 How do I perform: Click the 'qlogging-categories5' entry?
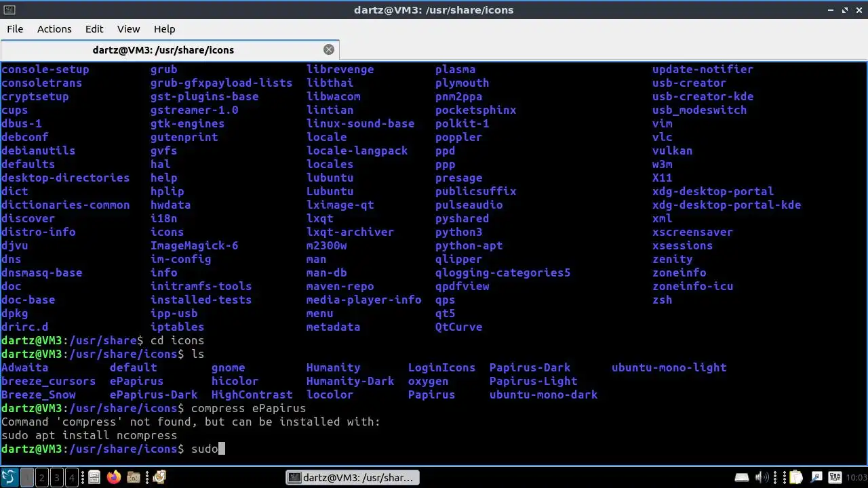tap(503, 272)
